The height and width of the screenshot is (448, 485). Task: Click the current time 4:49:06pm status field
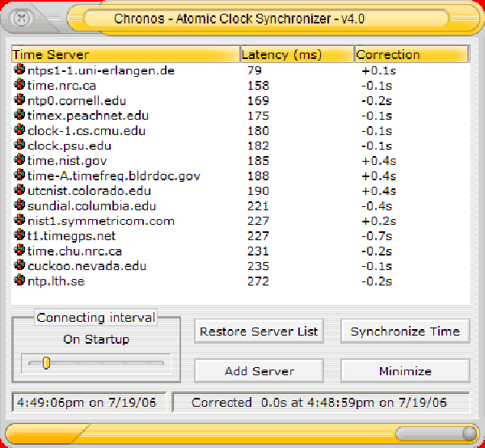(x=89, y=403)
